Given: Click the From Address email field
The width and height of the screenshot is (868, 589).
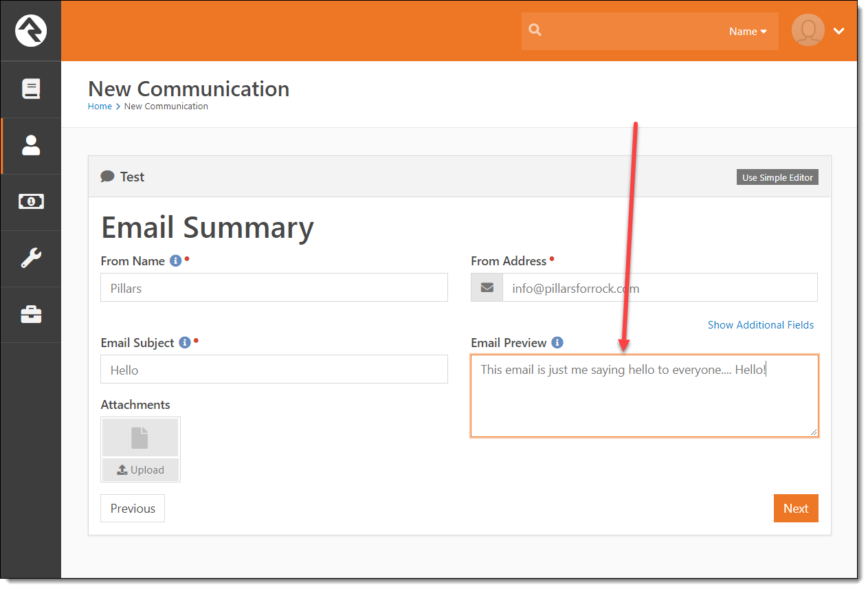Looking at the screenshot, I should (x=660, y=287).
